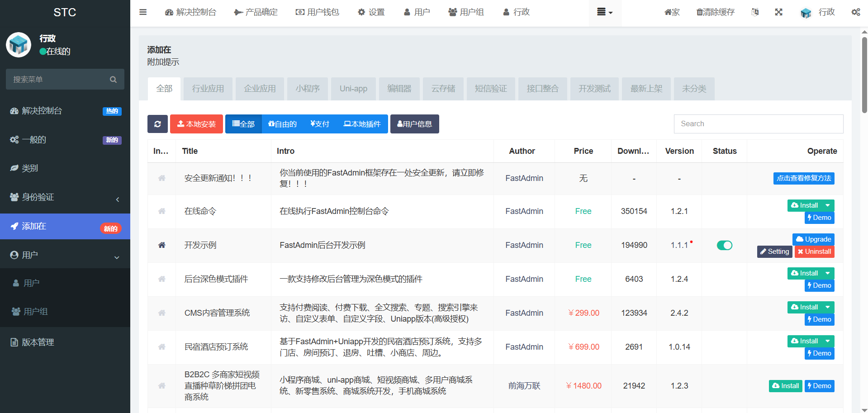Install the 在线命令 plugin

(805, 205)
